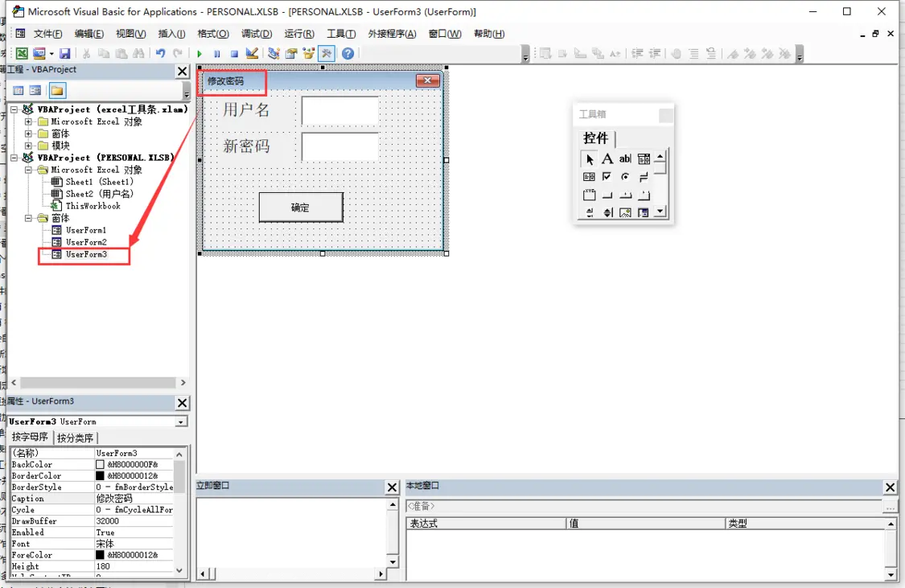Select the ScrollBar control in toolbox

click(589, 212)
